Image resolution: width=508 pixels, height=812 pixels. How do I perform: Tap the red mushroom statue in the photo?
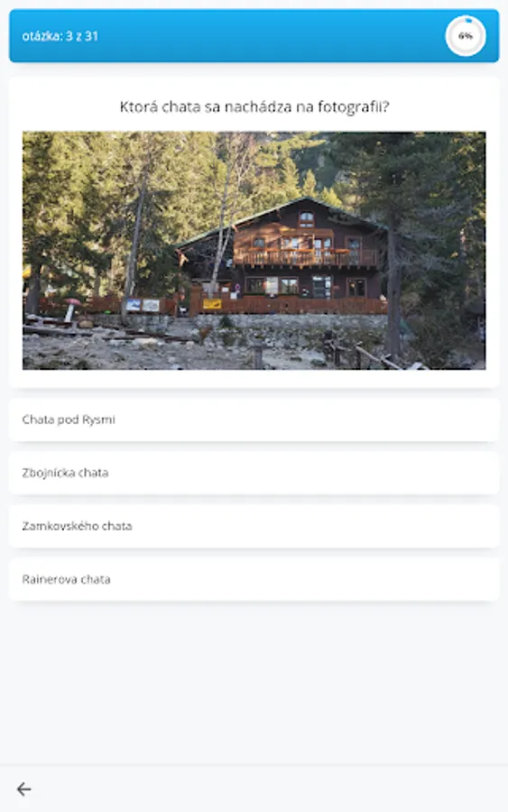[x=71, y=309]
